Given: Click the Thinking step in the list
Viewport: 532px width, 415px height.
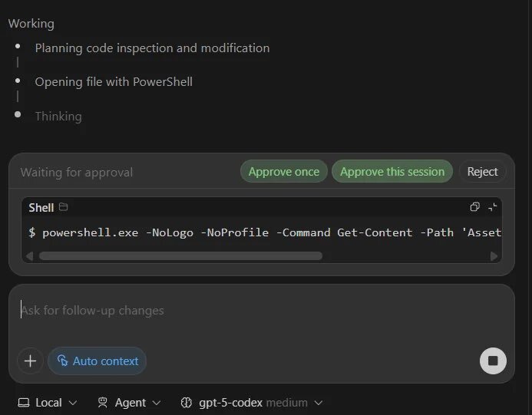Looking at the screenshot, I should tap(58, 117).
